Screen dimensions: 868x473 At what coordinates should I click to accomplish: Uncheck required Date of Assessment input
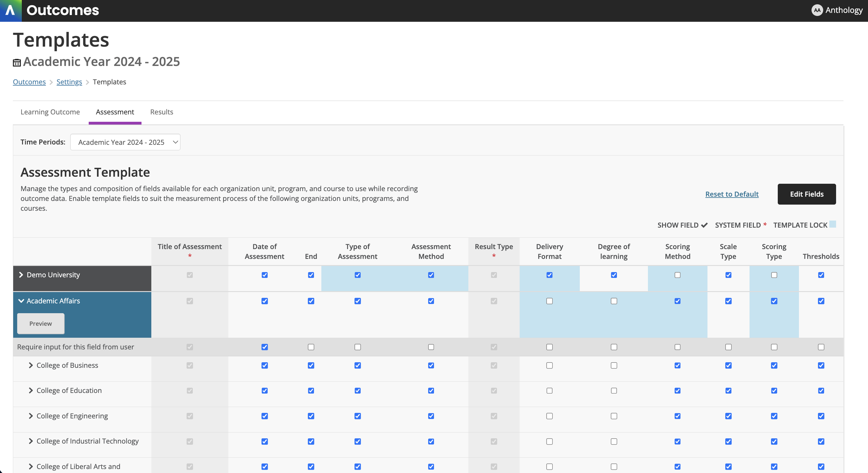(265, 347)
